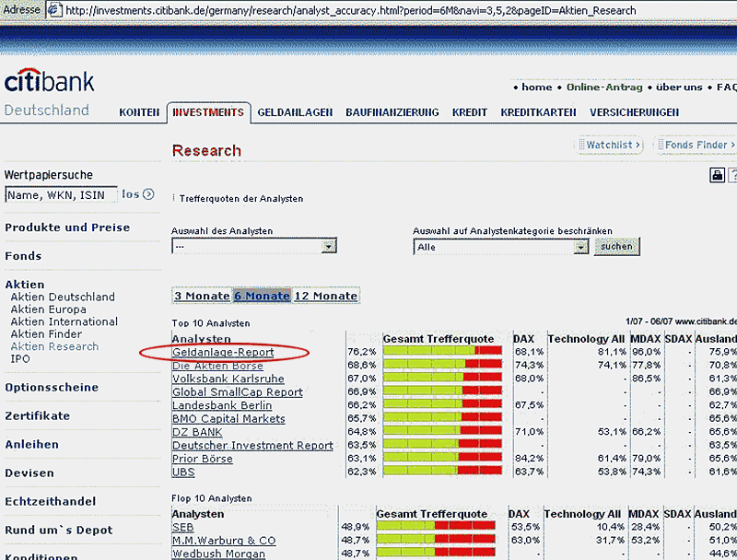Screen dimensions: 737x560
Task: Click the 84,2% DAX value for Prior Börse
Action: (x=529, y=459)
